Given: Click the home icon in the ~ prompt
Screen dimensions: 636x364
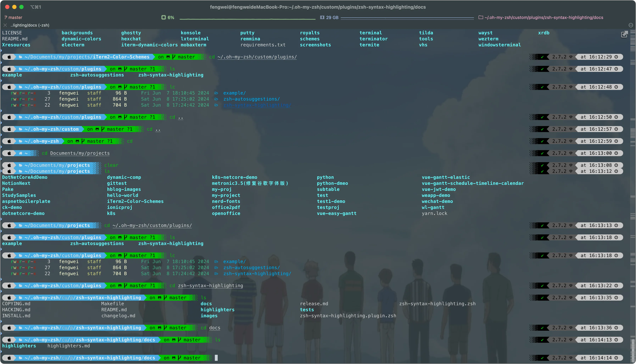Looking at the screenshot, I should coord(21,153).
